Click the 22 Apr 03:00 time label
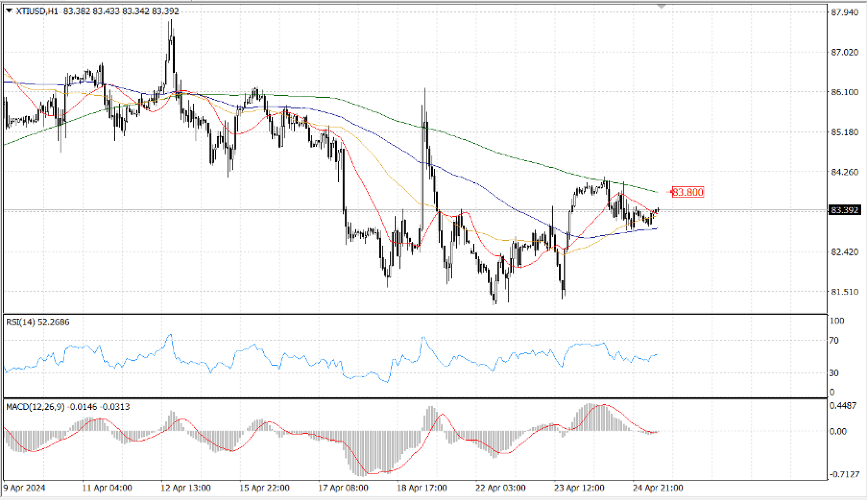Image resolution: width=868 pixels, height=501 pixels. pyautogui.click(x=500, y=488)
